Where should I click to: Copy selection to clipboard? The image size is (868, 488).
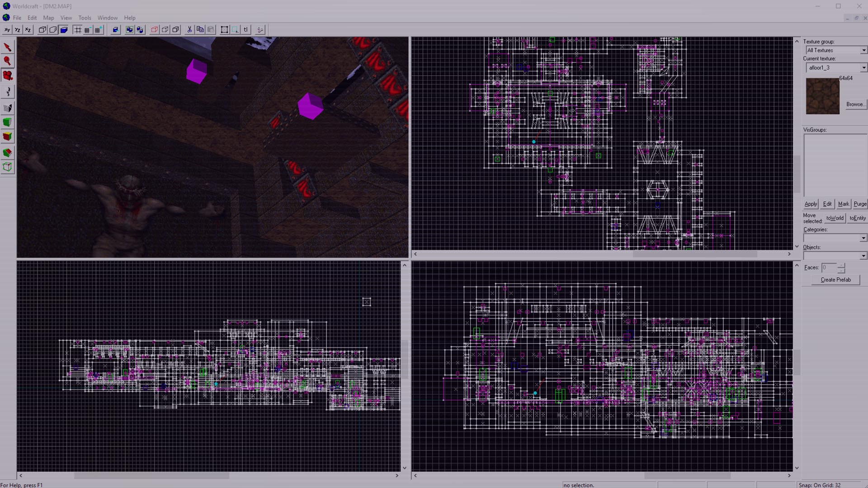click(x=200, y=30)
